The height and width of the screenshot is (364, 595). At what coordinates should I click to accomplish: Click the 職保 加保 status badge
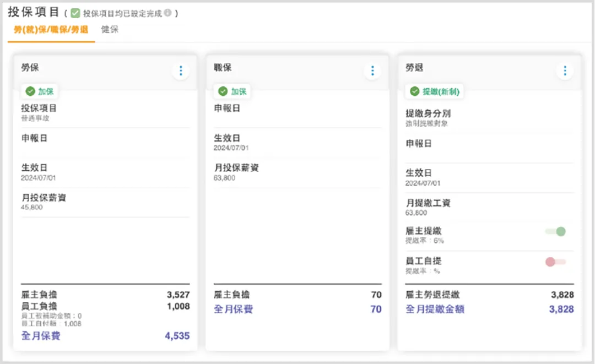(232, 91)
